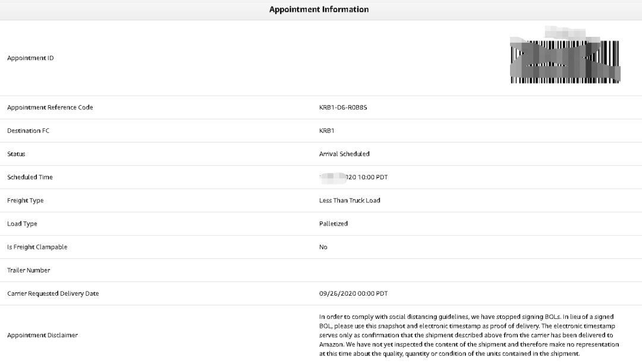This screenshot has height=364, width=642.
Task: Select the Freight Type label
Action: coord(26,201)
